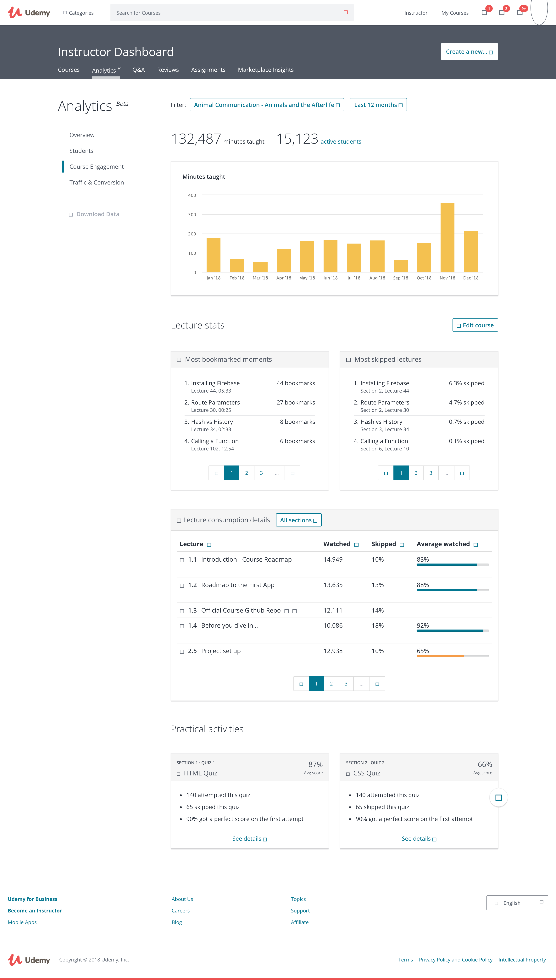Select Traffic & Conversion in the sidebar
556x980 pixels.
coord(97,182)
